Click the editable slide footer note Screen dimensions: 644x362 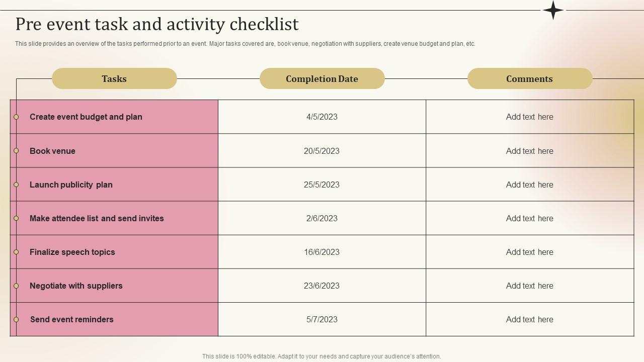tap(321, 356)
